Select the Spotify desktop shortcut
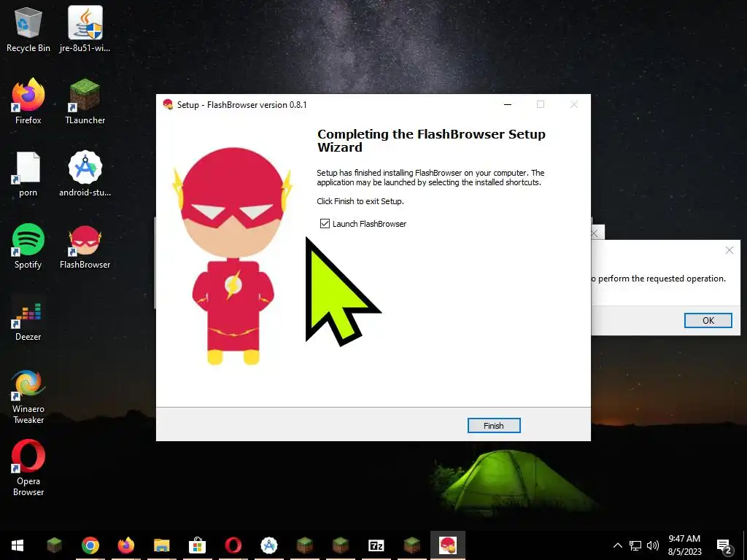 pyautogui.click(x=28, y=246)
